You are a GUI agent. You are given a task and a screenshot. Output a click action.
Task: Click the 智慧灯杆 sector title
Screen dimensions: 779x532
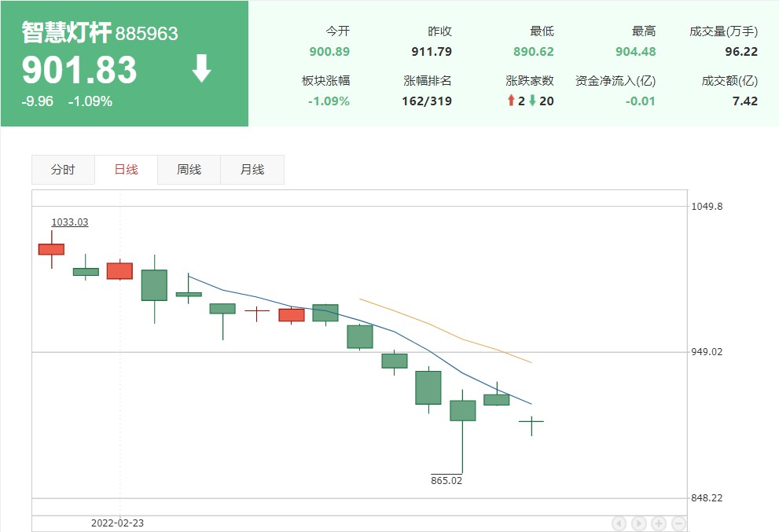[x=66, y=33]
